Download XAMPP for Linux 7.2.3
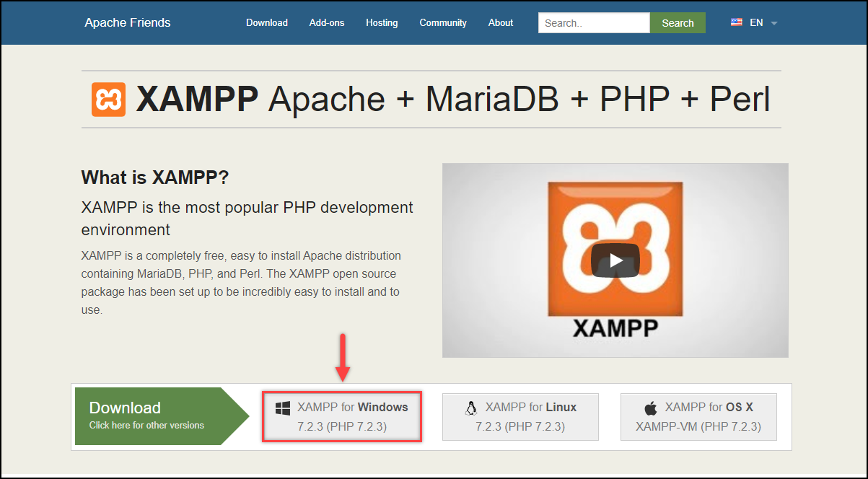 tap(520, 417)
